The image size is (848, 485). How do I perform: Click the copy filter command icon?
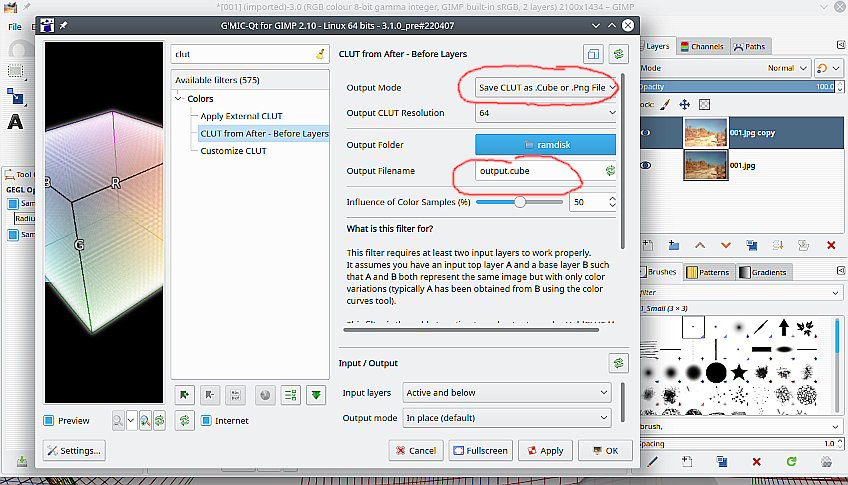tap(593, 54)
